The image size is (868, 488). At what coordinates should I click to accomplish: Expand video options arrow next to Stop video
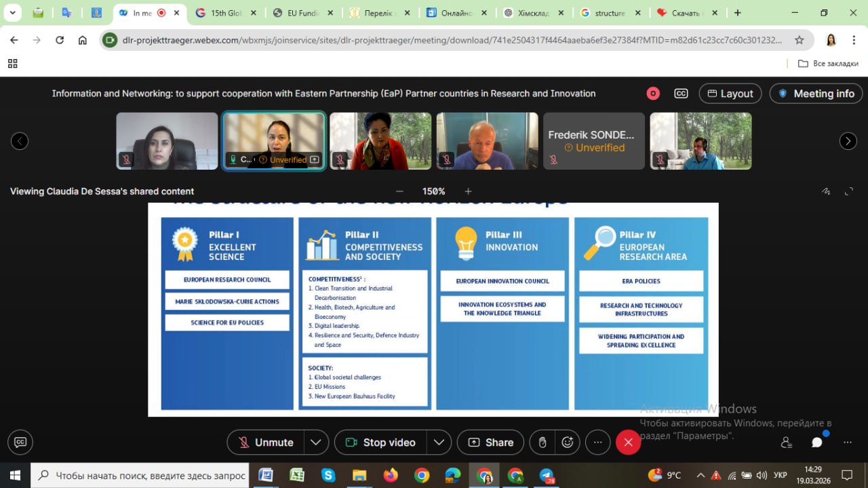[439, 443]
